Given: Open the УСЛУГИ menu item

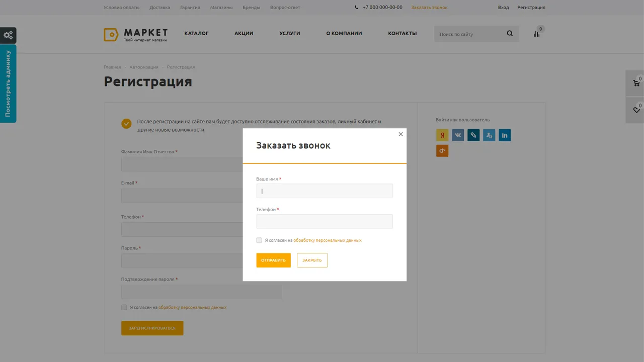Looking at the screenshot, I should [x=290, y=34].
